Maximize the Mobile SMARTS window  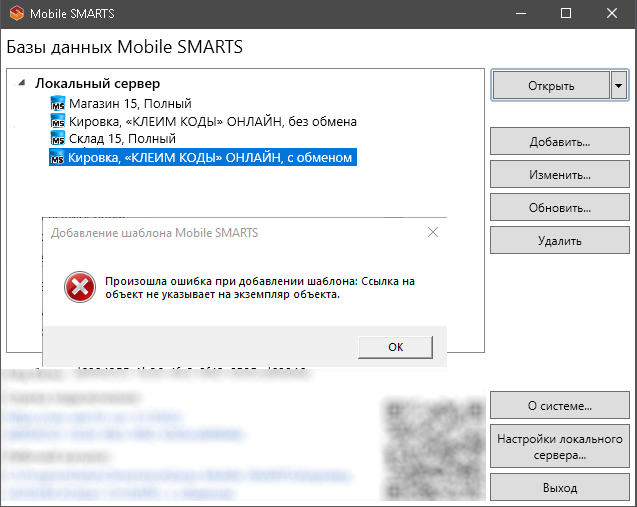point(566,13)
